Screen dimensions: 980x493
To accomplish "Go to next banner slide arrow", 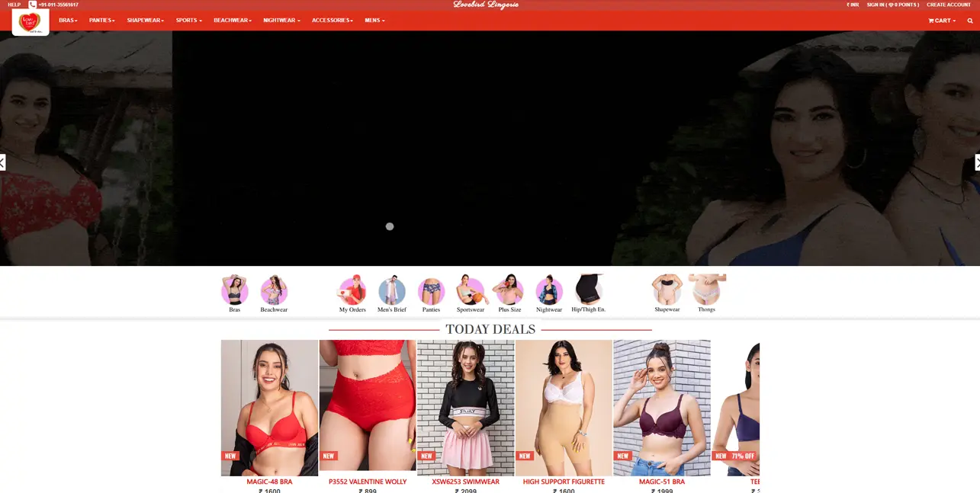I will pyautogui.click(x=977, y=162).
